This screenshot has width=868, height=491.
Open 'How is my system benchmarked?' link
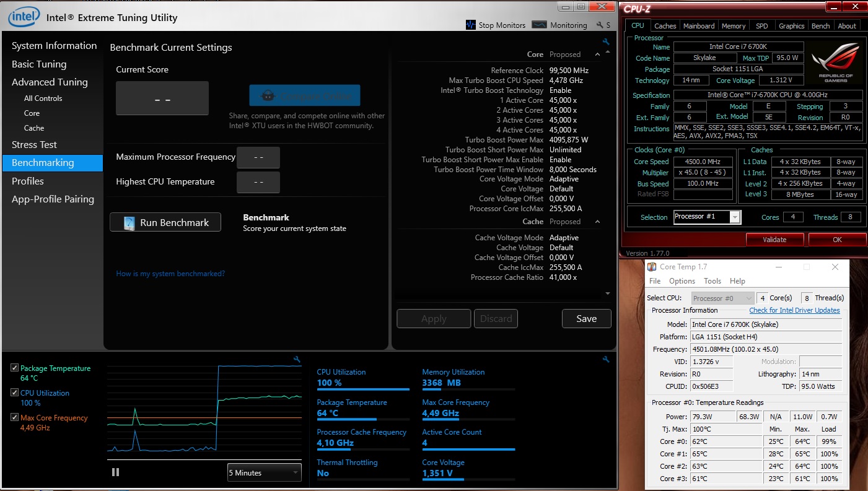(x=170, y=274)
